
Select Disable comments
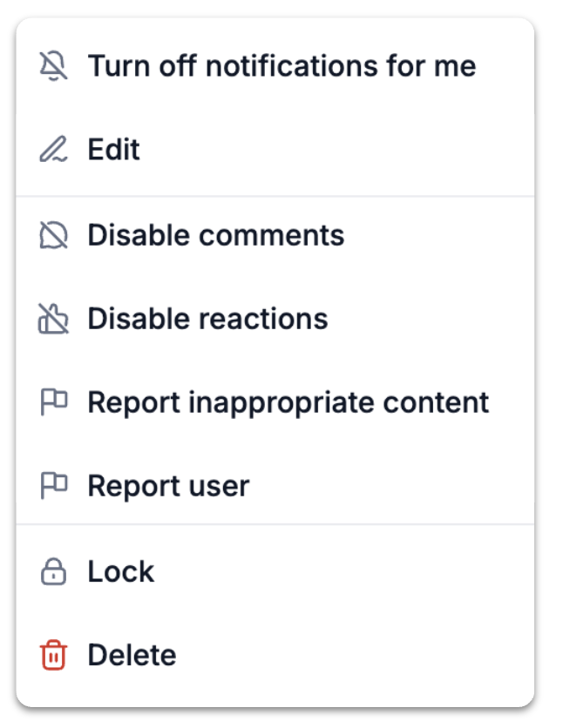click(275, 235)
